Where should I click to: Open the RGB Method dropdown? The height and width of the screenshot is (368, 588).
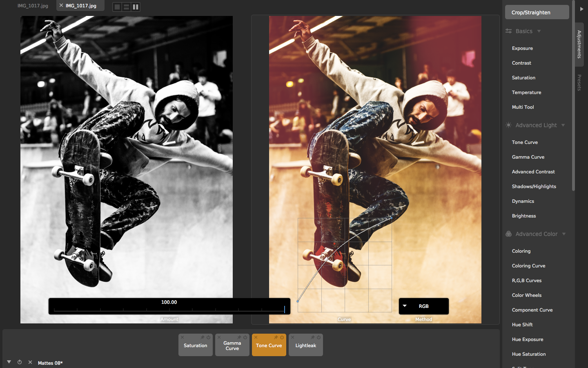point(424,306)
